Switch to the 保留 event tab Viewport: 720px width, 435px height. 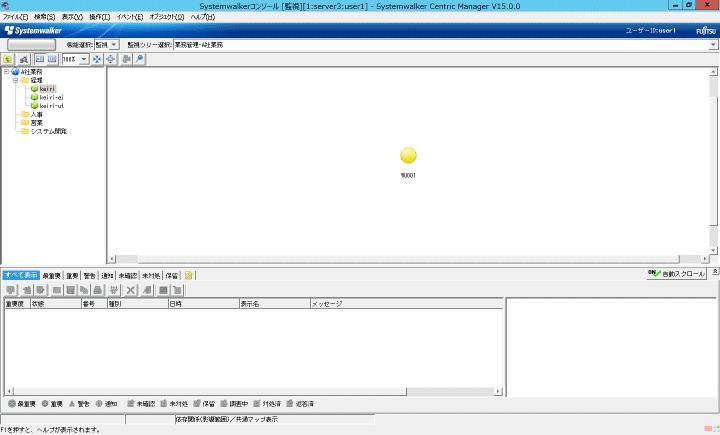coord(172,276)
